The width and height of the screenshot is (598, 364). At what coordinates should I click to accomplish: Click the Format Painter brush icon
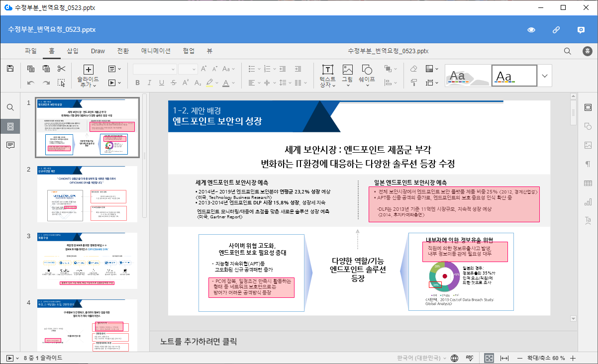pyautogui.click(x=413, y=82)
